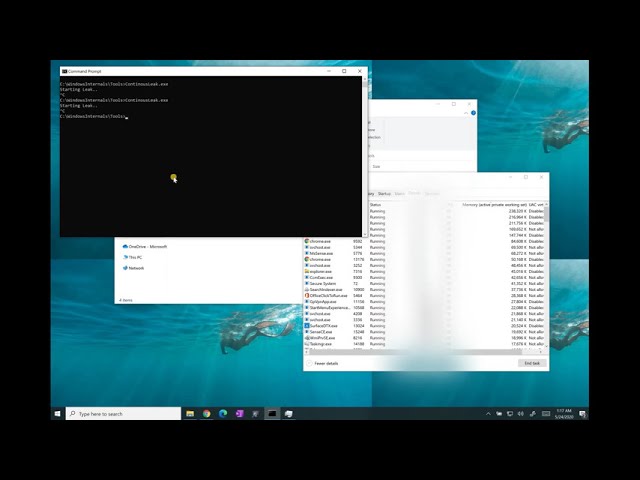Screen dimensions: 640x480
Task: Sort by UAC virtualization column header
Action: click(x=536, y=204)
